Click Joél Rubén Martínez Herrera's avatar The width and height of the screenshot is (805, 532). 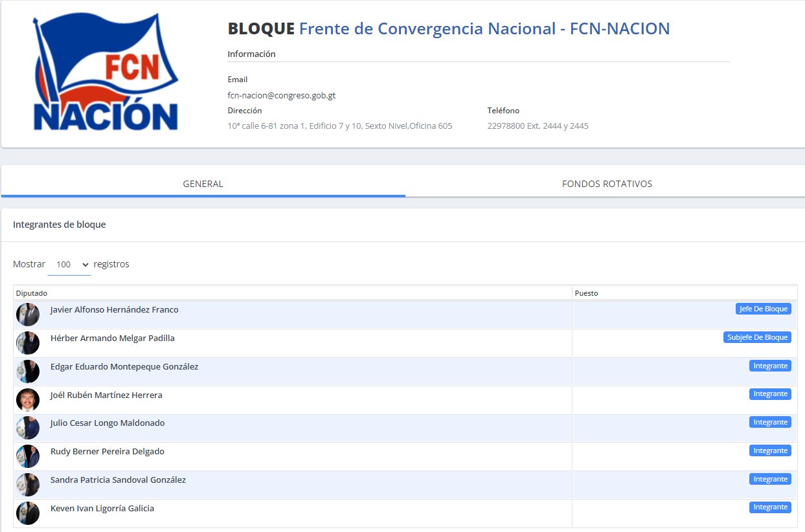[x=28, y=399]
